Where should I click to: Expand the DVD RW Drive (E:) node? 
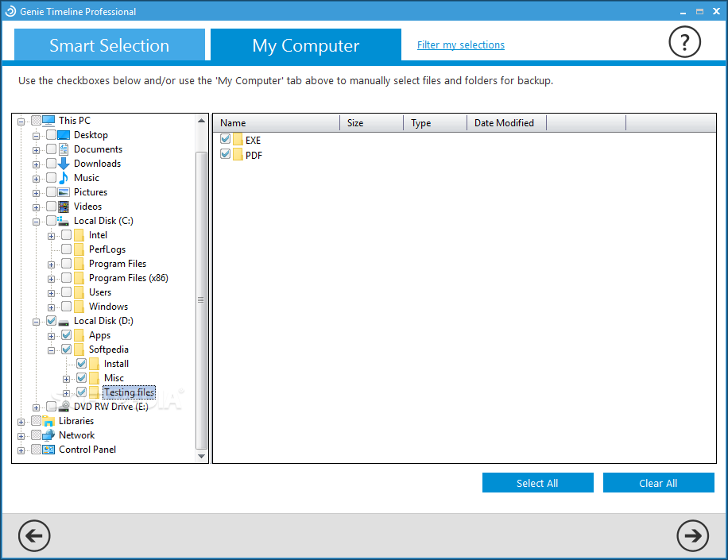tap(36, 407)
